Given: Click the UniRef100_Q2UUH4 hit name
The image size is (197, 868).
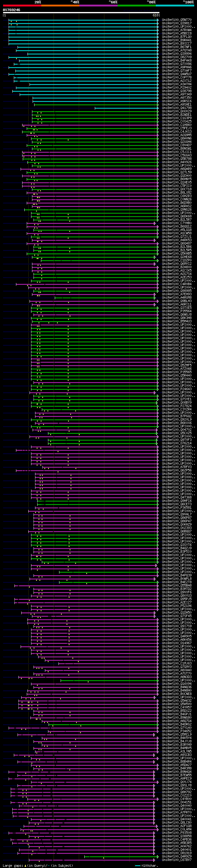Looking at the screenshot, I should click(x=177, y=142).
